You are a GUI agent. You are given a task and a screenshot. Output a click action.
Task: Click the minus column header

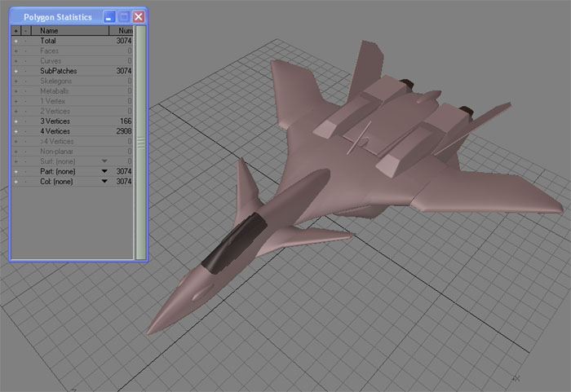pos(25,31)
